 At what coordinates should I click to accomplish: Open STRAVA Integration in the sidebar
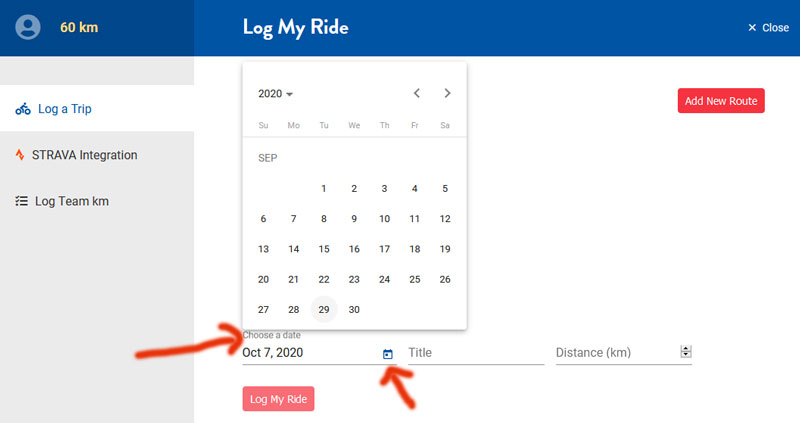97,155
